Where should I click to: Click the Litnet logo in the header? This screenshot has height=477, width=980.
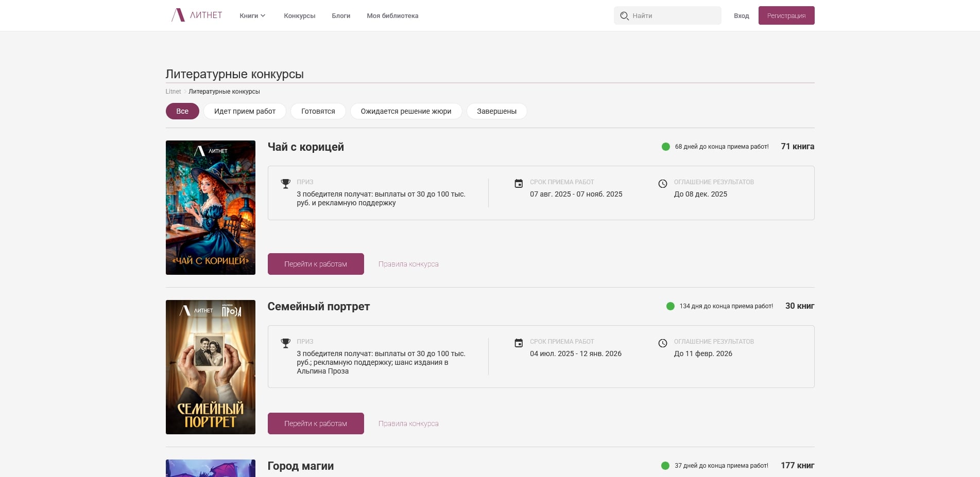[197, 15]
